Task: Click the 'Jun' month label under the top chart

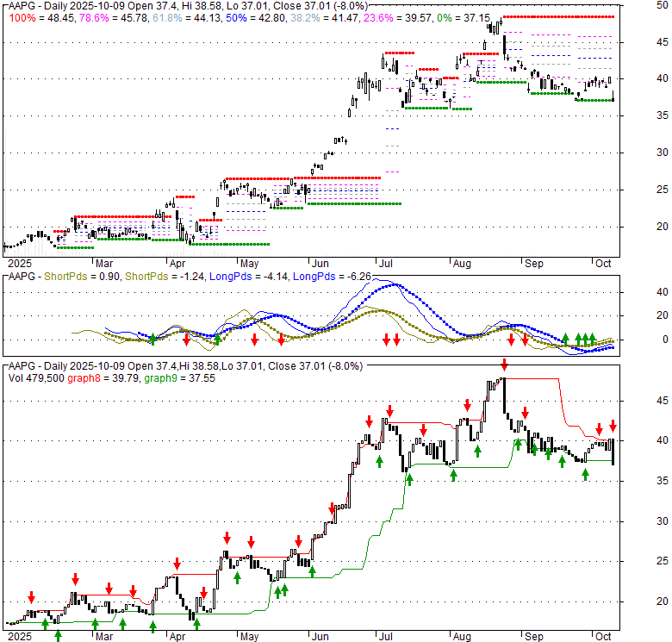Action: (x=320, y=263)
